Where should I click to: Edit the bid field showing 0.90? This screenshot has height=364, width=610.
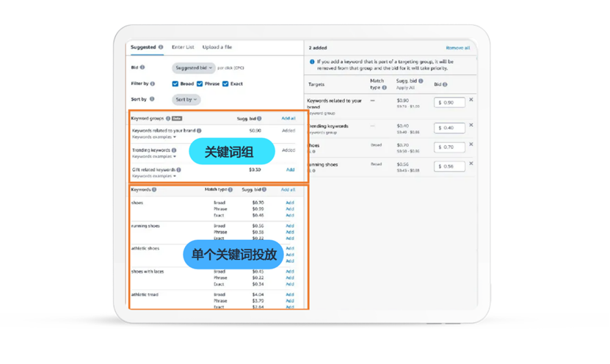449,103
